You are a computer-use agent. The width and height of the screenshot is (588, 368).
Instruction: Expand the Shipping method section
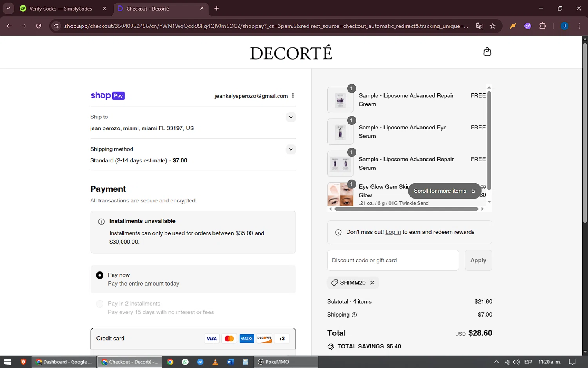[x=291, y=149]
